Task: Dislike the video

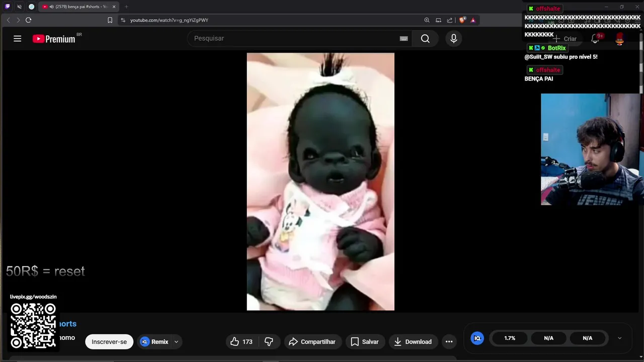Action: click(269, 342)
